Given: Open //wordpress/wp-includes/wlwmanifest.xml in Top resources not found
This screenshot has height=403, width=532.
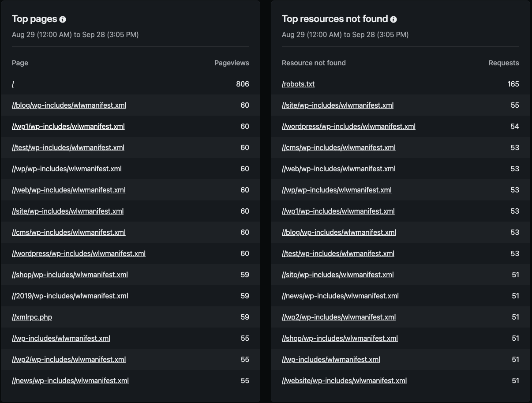Looking at the screenshot, I should coord(348,126).
